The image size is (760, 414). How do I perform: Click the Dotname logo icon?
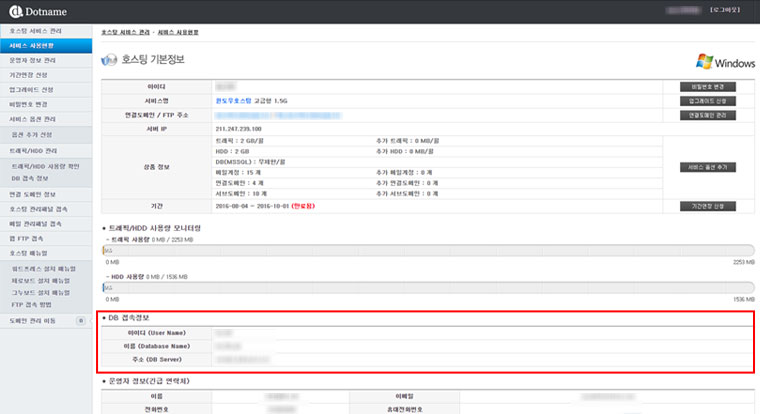tap(17, 12)
